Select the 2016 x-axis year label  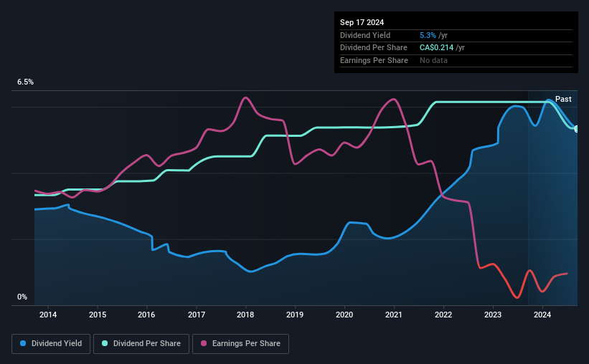click(x=146, y=315)
